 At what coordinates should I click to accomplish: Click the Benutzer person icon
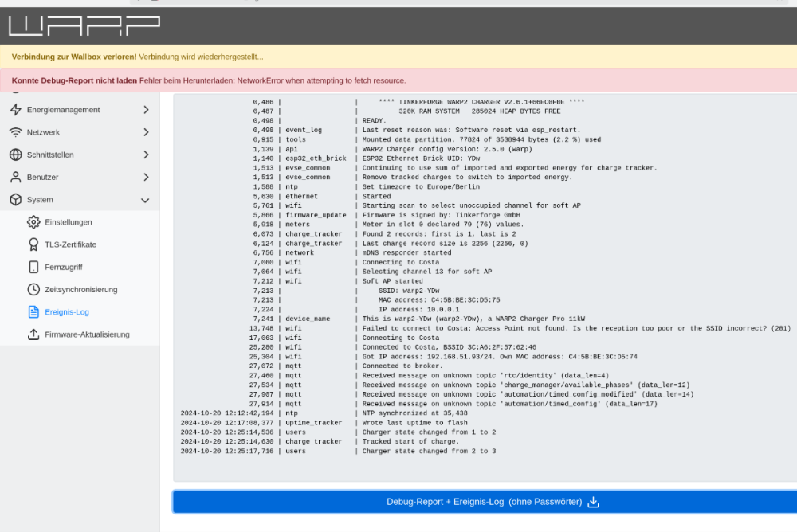coord(16,177)
